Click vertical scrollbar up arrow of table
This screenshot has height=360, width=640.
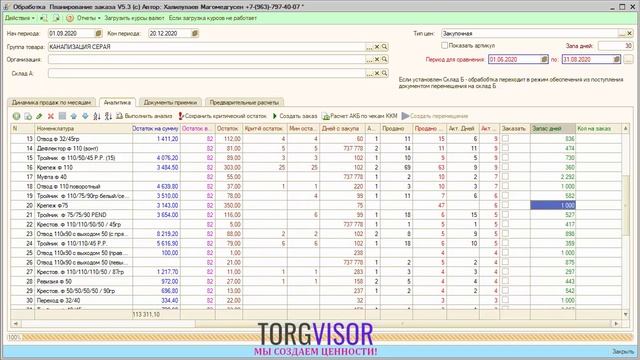626,129
